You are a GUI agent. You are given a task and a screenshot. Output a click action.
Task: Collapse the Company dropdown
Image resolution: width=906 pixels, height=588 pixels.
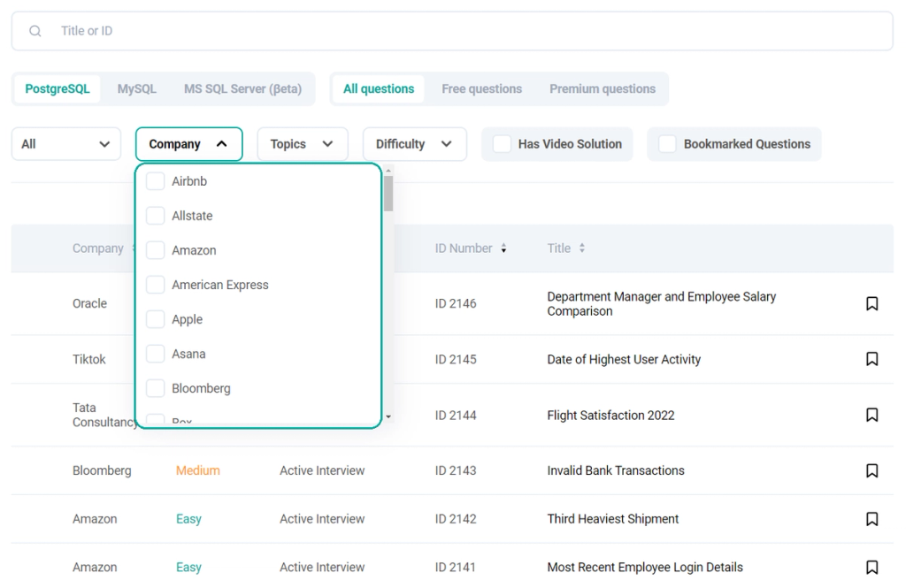click(188, 144)
